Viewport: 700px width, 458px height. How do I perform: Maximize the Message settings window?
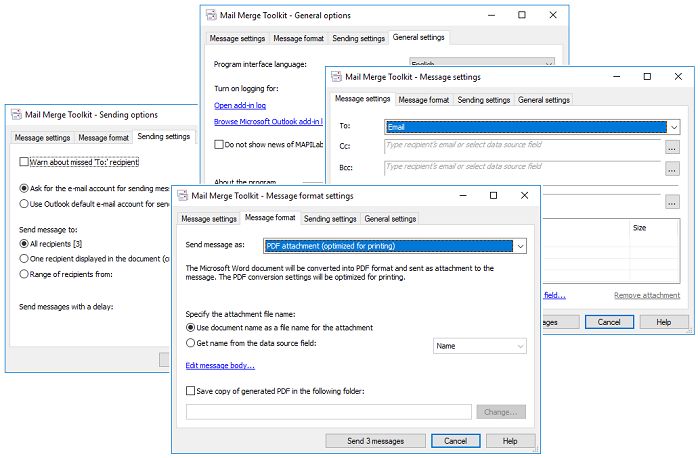[x=647, y=77]
